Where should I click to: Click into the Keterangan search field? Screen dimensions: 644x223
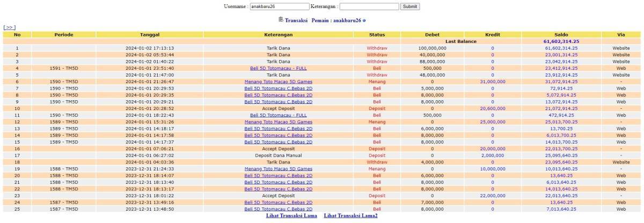point(369,6)
